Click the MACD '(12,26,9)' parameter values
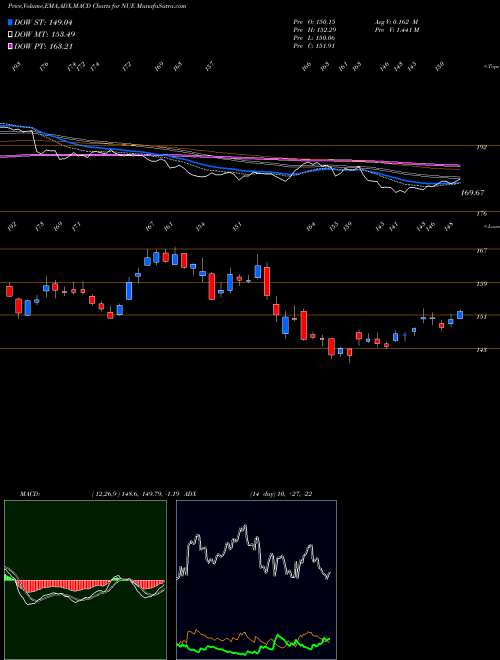This screenshot has height=660, width=500. click(136, 494)
